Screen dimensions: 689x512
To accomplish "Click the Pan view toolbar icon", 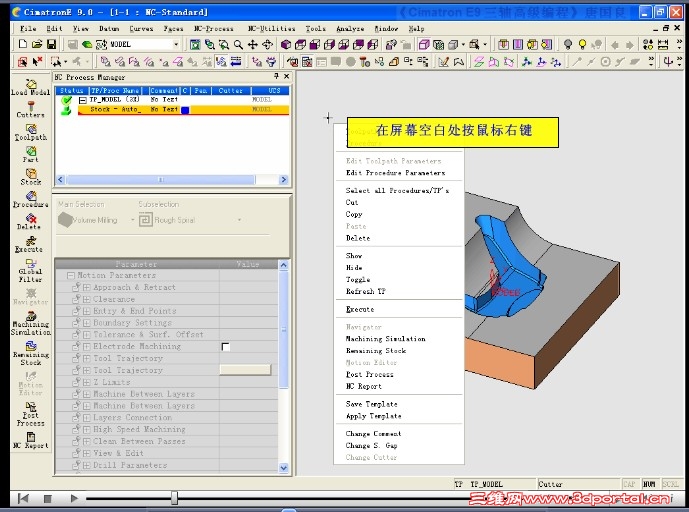I will pos(253,44).
